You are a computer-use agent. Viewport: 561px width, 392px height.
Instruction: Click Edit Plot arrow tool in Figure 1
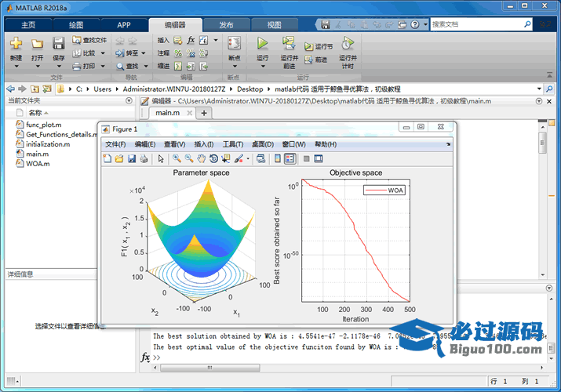click(x=161, y=158)
